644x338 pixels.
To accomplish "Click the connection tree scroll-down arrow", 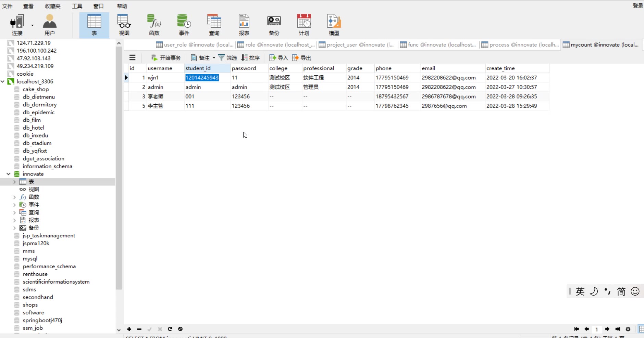I will pos(119,330).
